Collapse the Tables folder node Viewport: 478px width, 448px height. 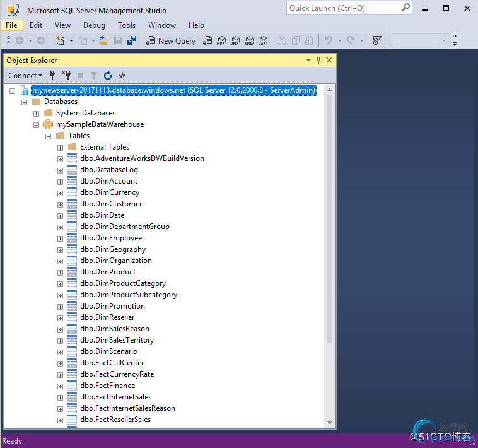(48, 136)
